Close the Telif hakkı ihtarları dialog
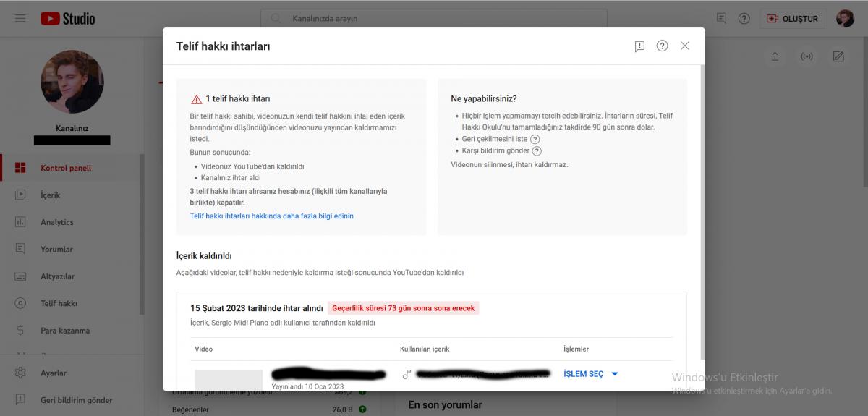The width and height of the screenshot is (868, 416). [685, 46]
